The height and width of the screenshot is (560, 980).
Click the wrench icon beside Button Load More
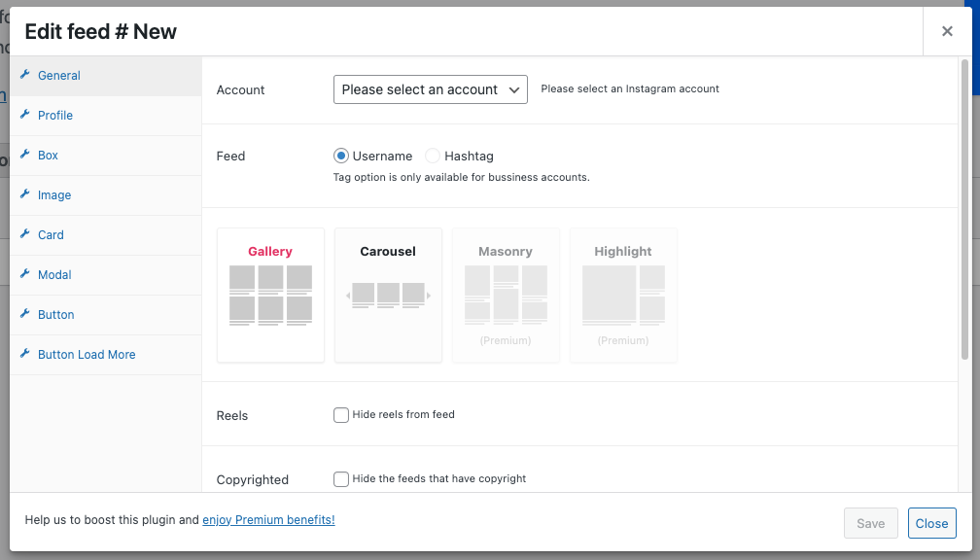pyautogui.click(x=25, y=354)
